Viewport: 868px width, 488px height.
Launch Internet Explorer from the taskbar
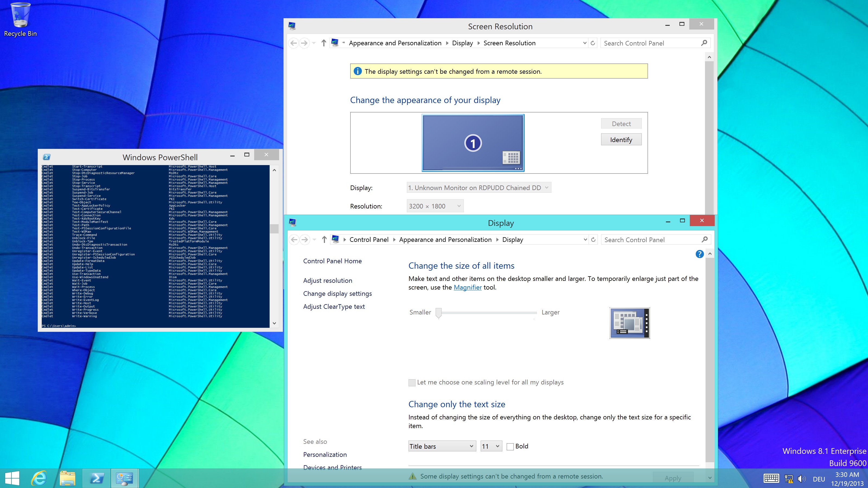39,478
